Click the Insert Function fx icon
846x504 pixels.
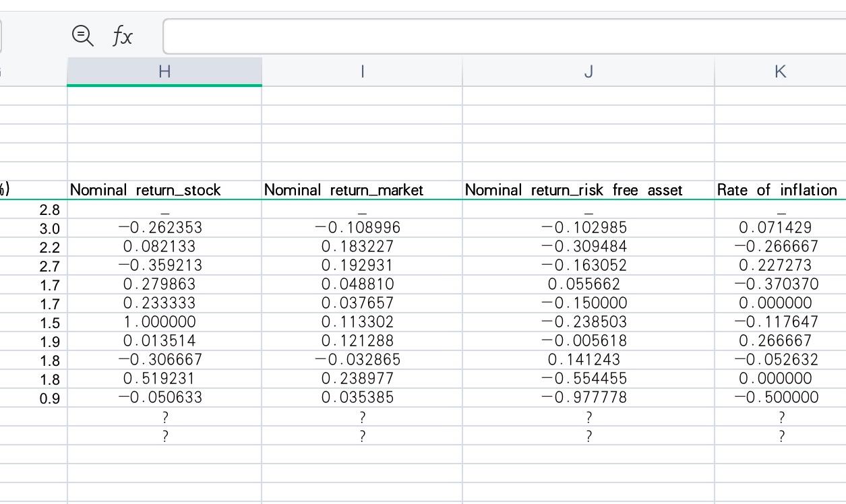point(123,36)
